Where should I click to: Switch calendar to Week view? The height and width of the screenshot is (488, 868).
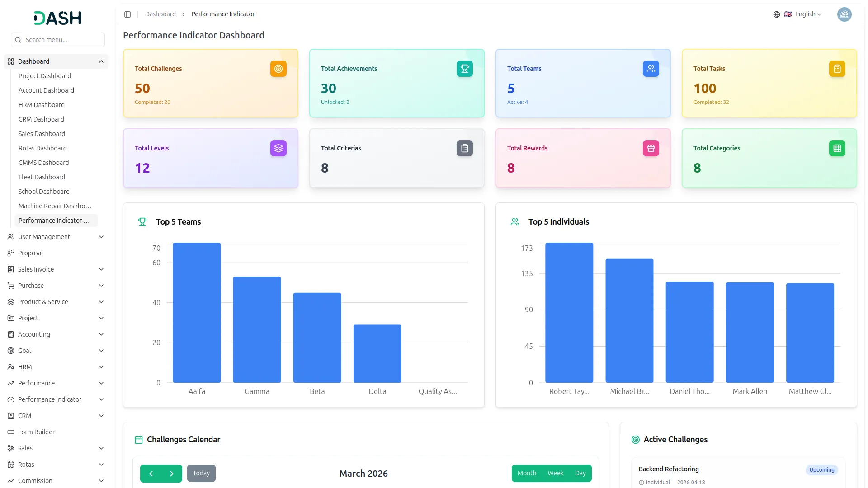[x=555, y=473]
